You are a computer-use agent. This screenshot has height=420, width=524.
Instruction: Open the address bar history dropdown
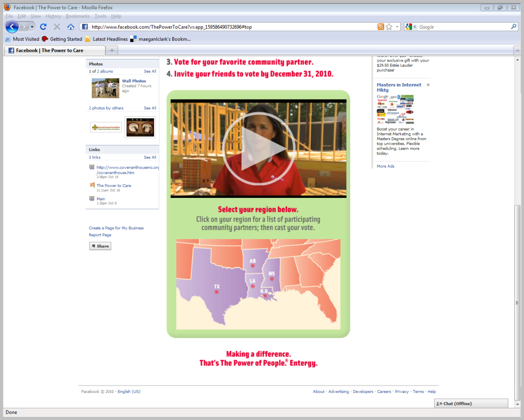[397, 27]
